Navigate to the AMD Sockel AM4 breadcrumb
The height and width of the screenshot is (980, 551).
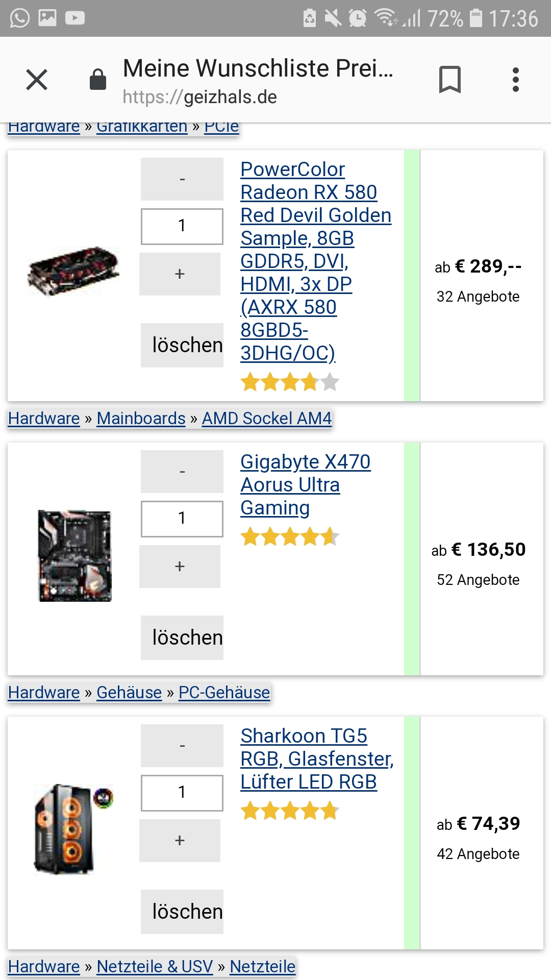[266, 418]
